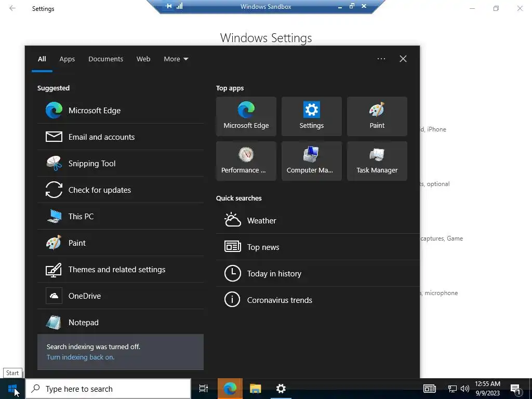Image resolution: width=532 pixels, height=399 pixels.
Task: Open the clock showing 12:55 AM
Action: (487, 389)
